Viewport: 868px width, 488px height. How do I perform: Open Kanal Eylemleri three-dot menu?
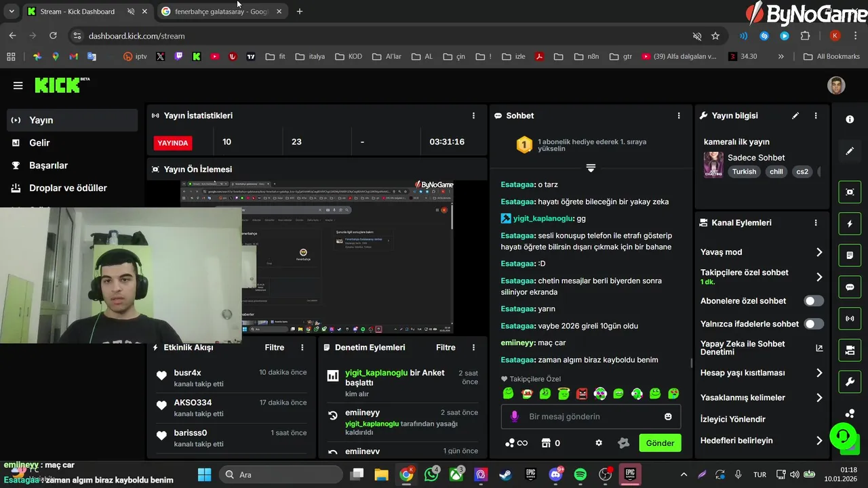[816, 222]
